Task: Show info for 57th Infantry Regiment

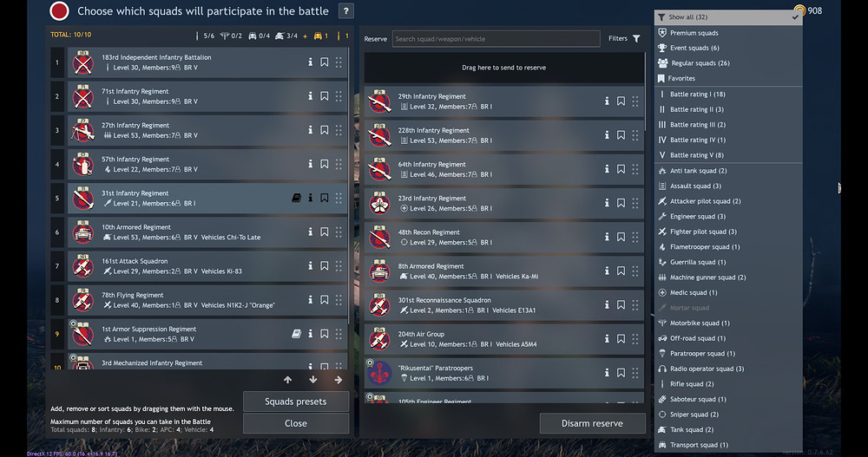Action: tap(311, 164)
